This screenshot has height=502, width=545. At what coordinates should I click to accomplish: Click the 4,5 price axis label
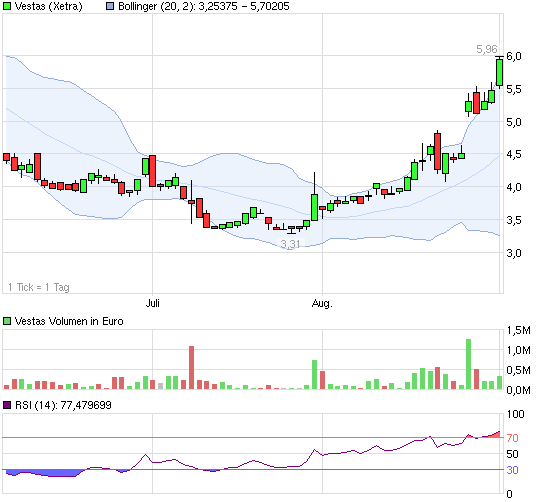[x=514, y=154]
